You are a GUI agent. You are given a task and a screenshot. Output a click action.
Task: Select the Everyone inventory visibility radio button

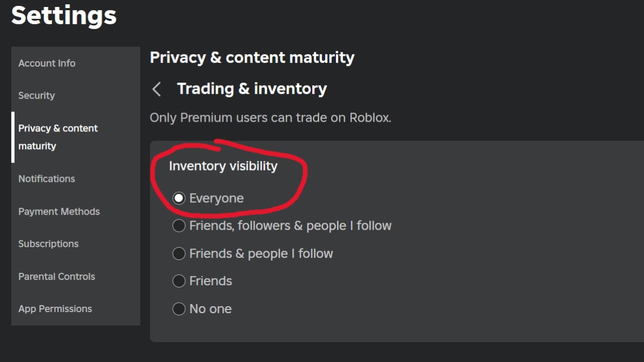(x=179, y=198)
